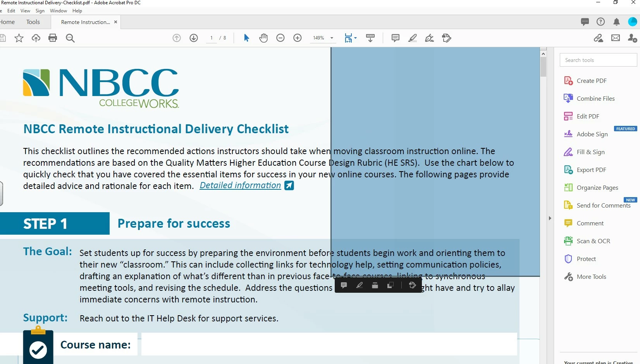
Task: Add note in floating selection toolbar
Action: [344, 285]
